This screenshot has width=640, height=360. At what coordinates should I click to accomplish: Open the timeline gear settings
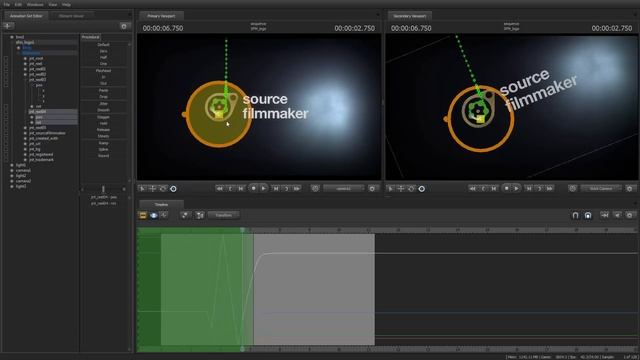point(629,215)
